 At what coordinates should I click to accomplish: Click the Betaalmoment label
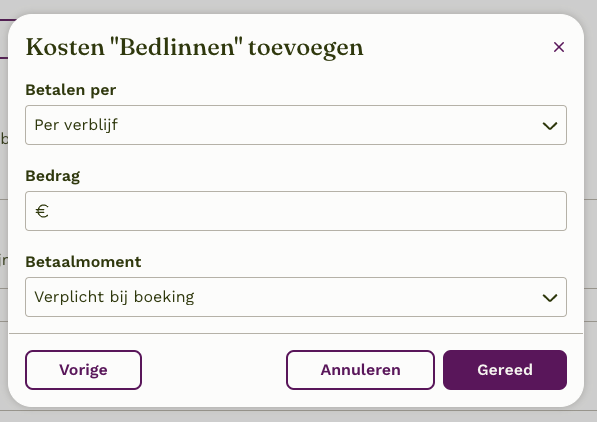pos(83,262)
